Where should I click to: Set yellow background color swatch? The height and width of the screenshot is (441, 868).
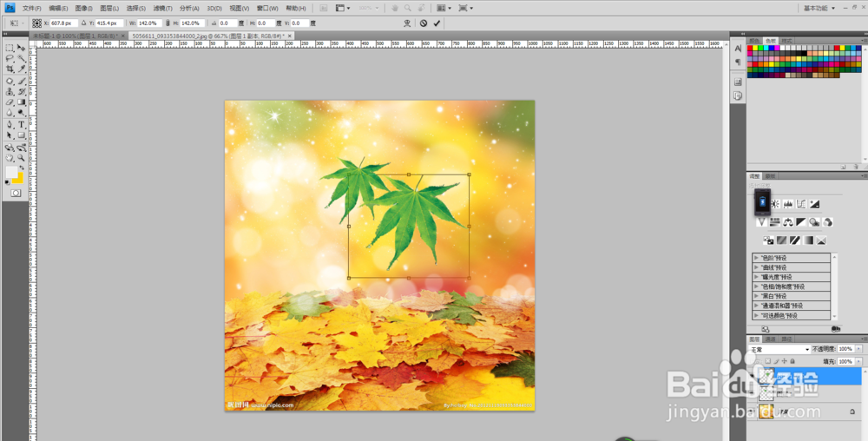coord(21,179)
